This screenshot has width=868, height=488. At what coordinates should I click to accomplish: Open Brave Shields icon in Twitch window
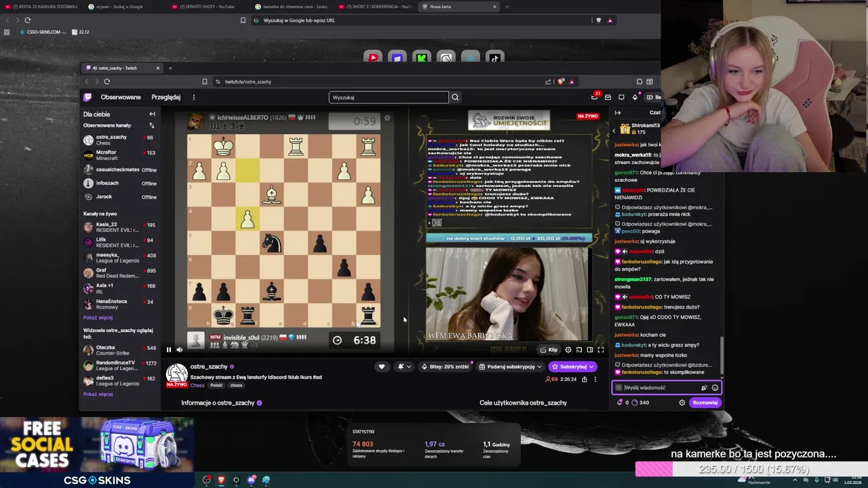coord(561,81)
